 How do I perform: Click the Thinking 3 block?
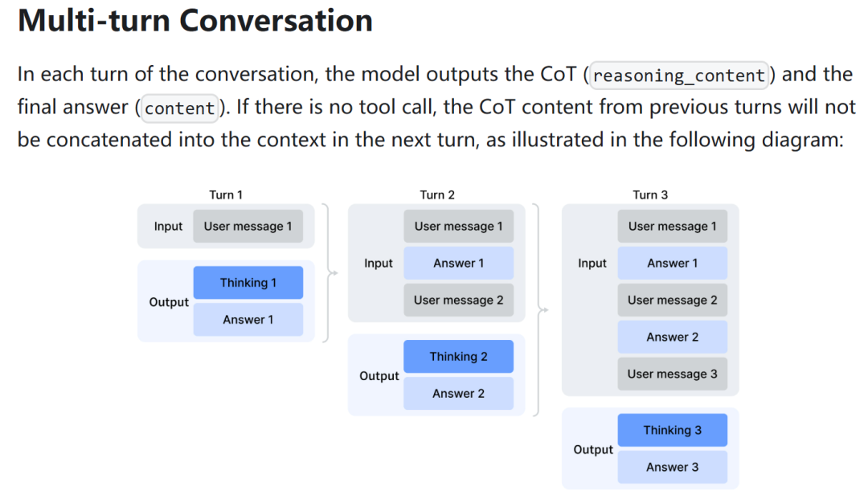pyautogui.click(x=673, y=430)
